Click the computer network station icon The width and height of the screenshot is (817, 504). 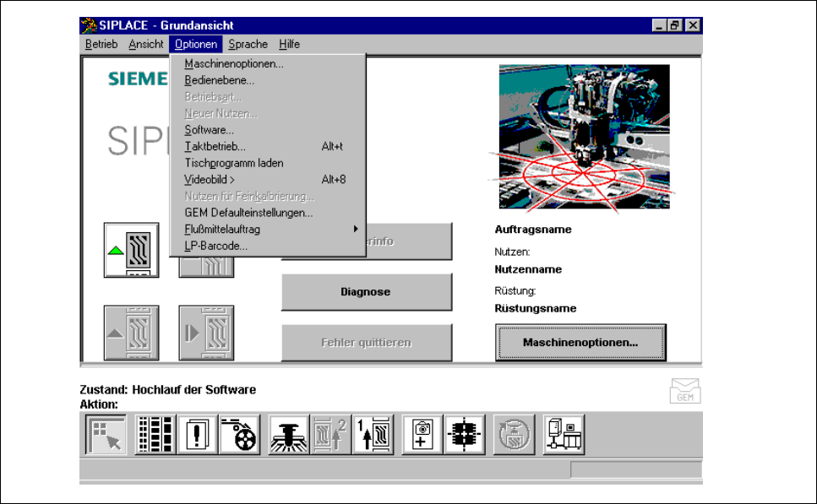(x=564, y=436)
